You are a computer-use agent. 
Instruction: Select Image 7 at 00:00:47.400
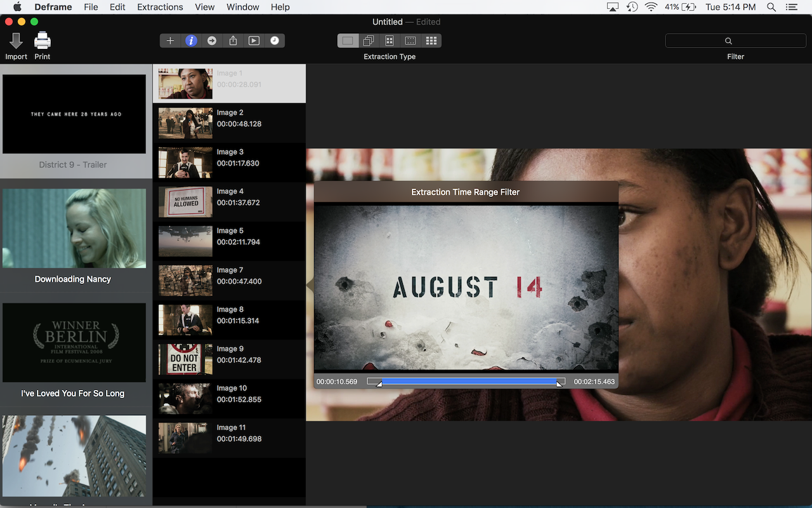229,280
